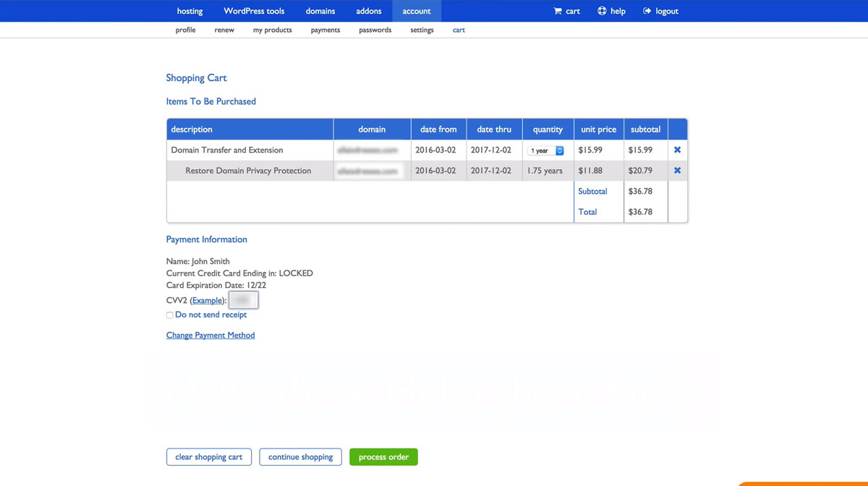Click the Name: John Smith text
868x486 pixels.
[198, 261]
